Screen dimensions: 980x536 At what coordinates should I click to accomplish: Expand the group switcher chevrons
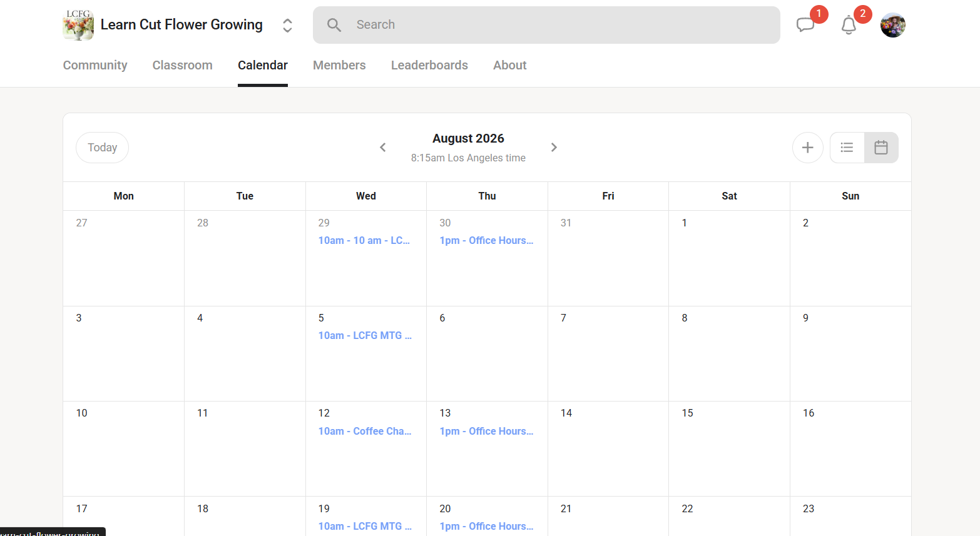point(287,25)
